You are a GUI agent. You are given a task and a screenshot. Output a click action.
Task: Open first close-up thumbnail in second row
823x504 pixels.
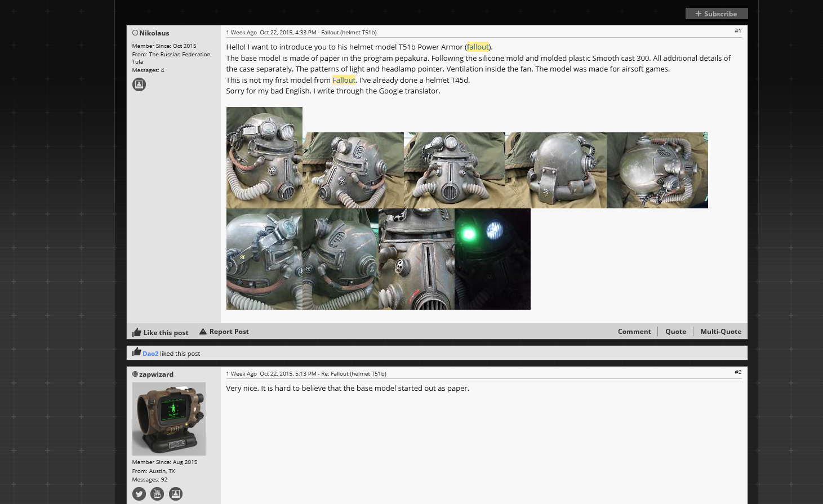[264, 259]
